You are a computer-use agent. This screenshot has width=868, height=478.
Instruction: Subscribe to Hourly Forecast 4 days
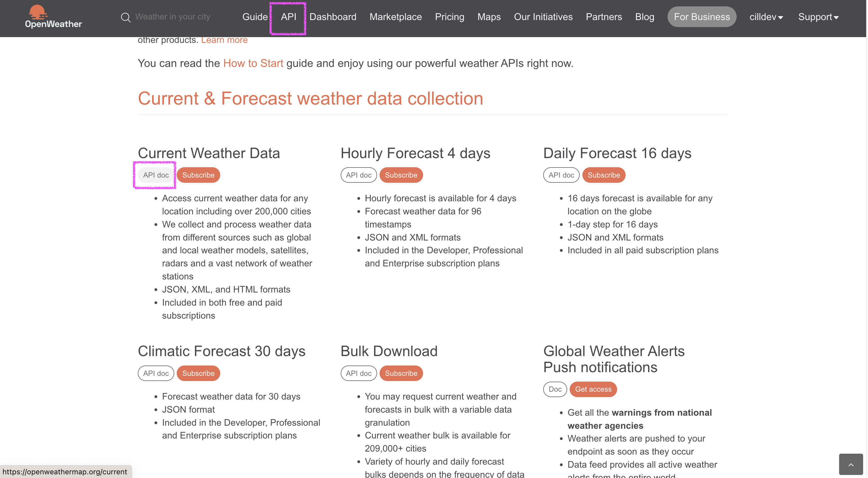pyautogui.click(x=401, y=175)
